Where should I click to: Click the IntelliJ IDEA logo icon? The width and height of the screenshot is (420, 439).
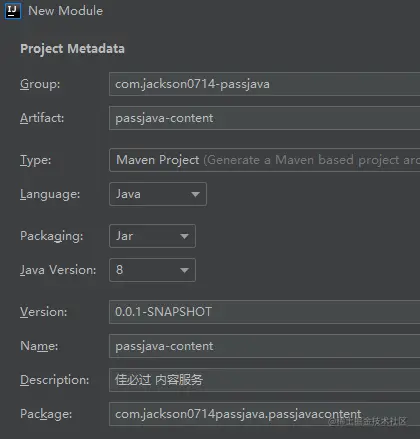tap(13, 11)
